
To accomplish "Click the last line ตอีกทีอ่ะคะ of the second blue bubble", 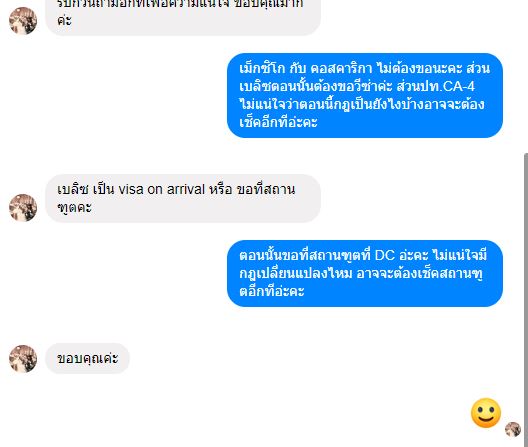I will [272, 291].
